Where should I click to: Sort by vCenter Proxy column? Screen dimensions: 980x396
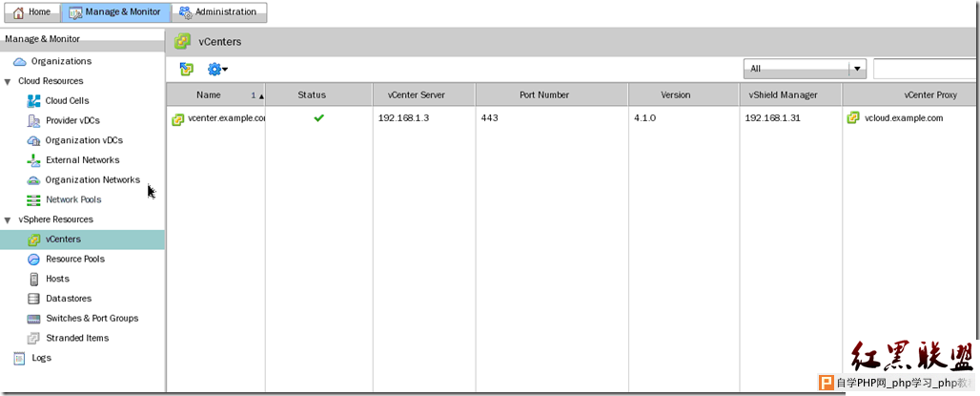(x=910, y=95)
